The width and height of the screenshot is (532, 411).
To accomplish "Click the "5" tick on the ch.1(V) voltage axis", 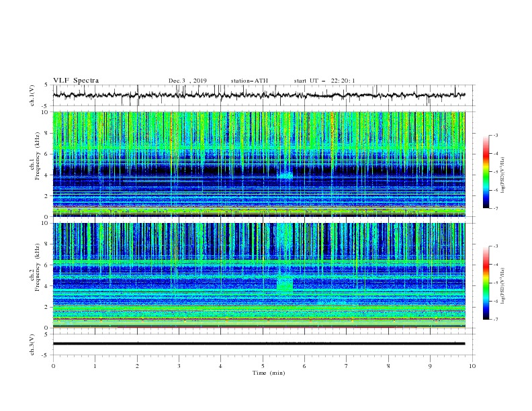I will 46,85.
